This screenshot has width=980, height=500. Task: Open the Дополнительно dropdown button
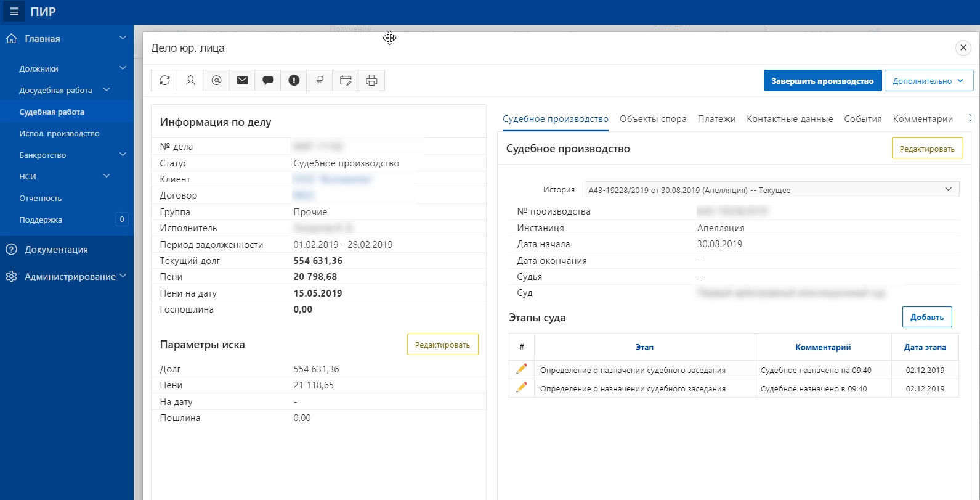(x=929, y=81)
